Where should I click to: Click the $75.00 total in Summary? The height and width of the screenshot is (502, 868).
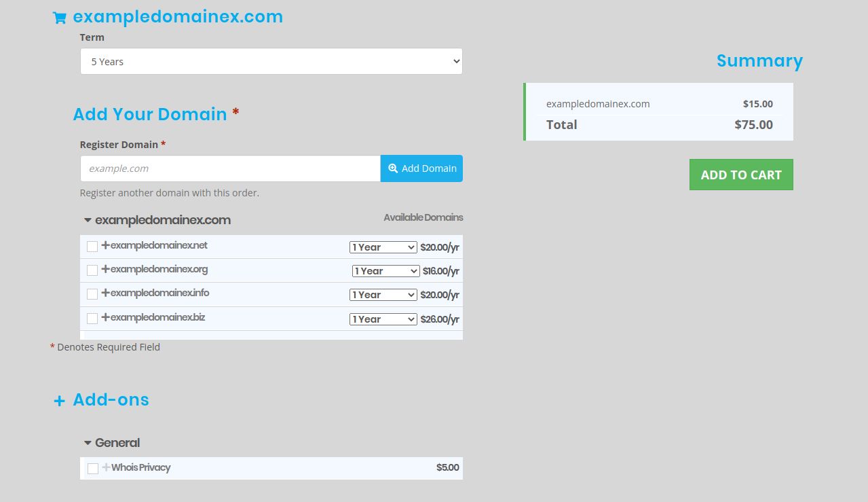pyautogui.click(x=753, y=124)
